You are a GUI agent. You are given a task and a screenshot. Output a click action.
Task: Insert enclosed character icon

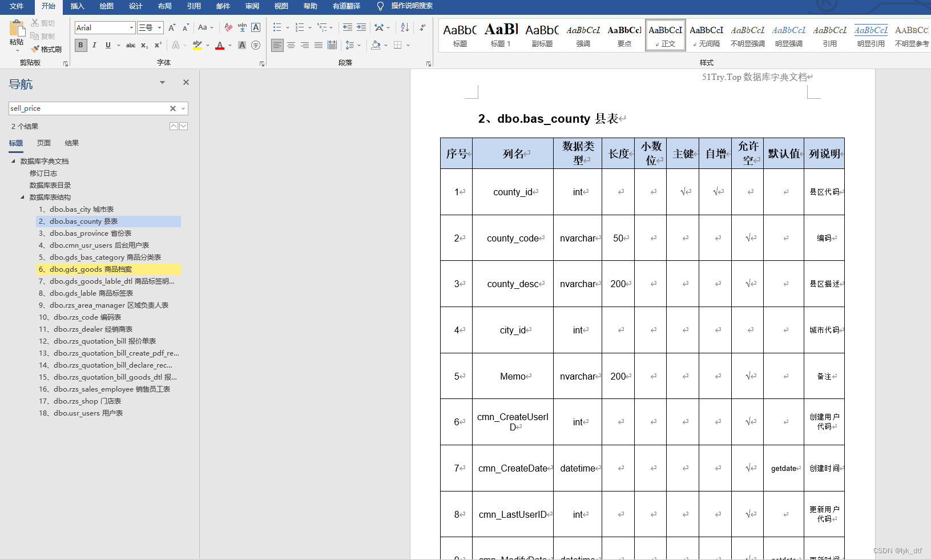pyautogui.click(x=256, y=45)
